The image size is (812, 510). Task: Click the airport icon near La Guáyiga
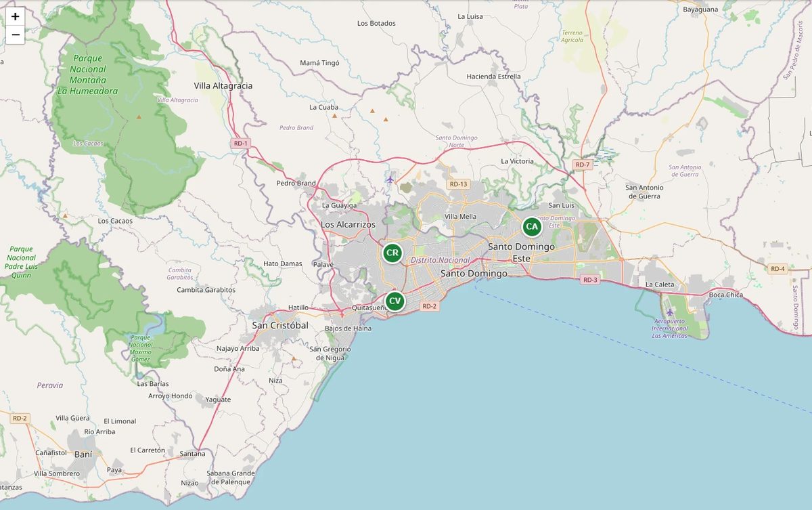click(390, 179)
